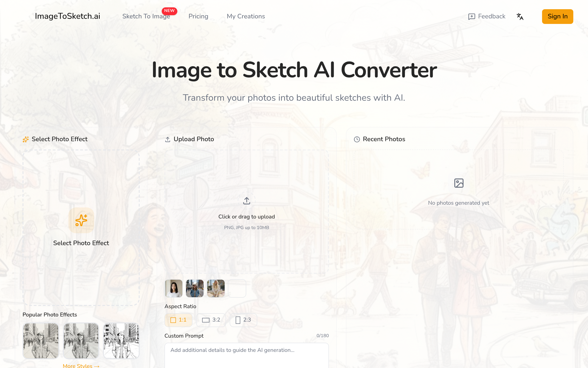Pick the second popular photo effect thumbnail
The width and height of the screenshot is (588, 368).
(x=81, y=341)
